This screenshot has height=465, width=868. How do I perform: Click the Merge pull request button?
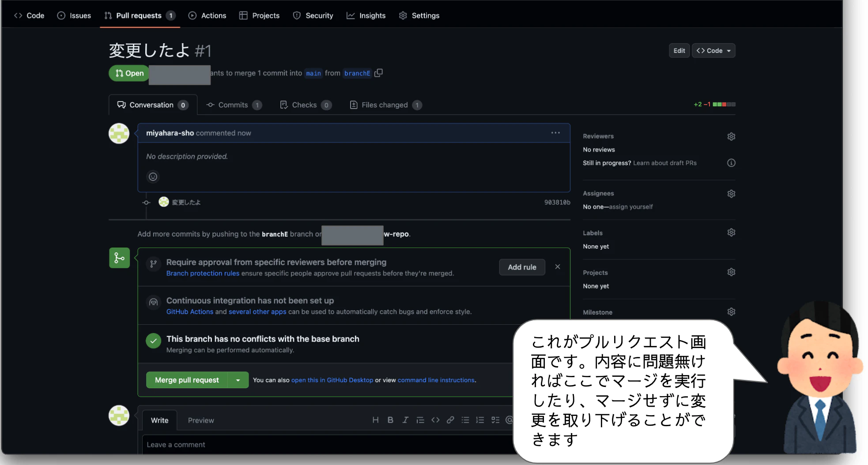click(186, 380)
